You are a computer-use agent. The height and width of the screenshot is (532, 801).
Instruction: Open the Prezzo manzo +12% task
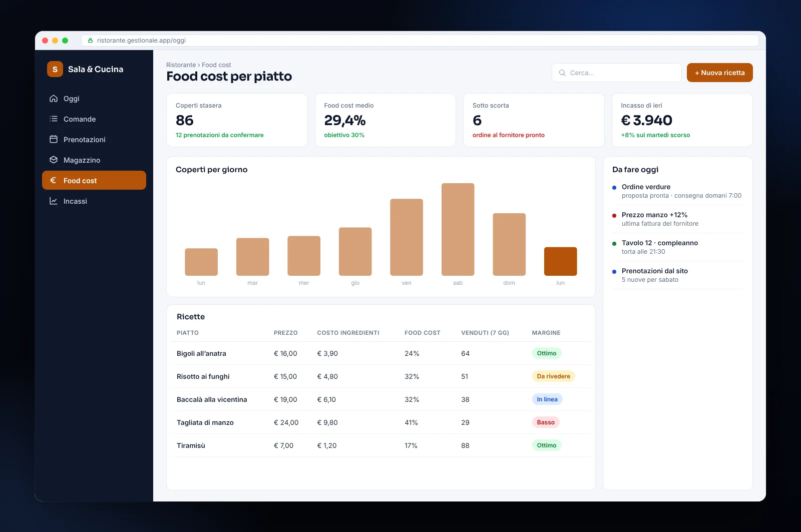tap(677, 219)
